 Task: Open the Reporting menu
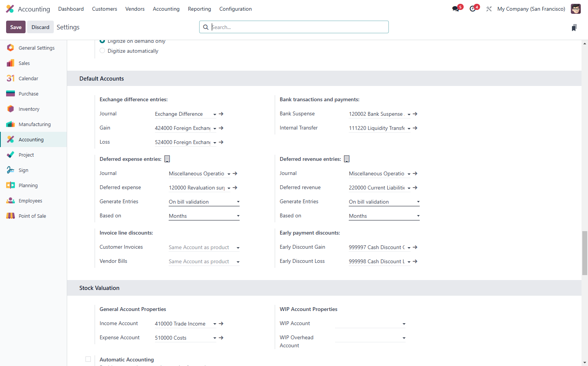200,9
